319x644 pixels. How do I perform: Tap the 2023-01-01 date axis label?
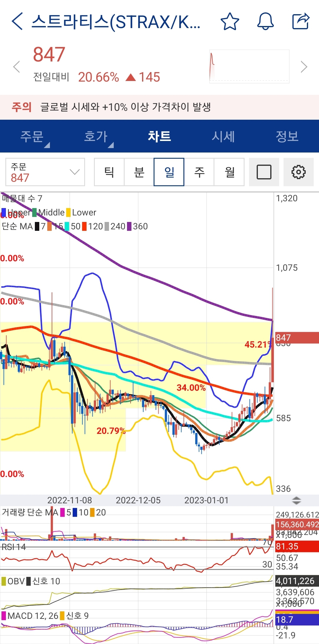coord(206,500)
